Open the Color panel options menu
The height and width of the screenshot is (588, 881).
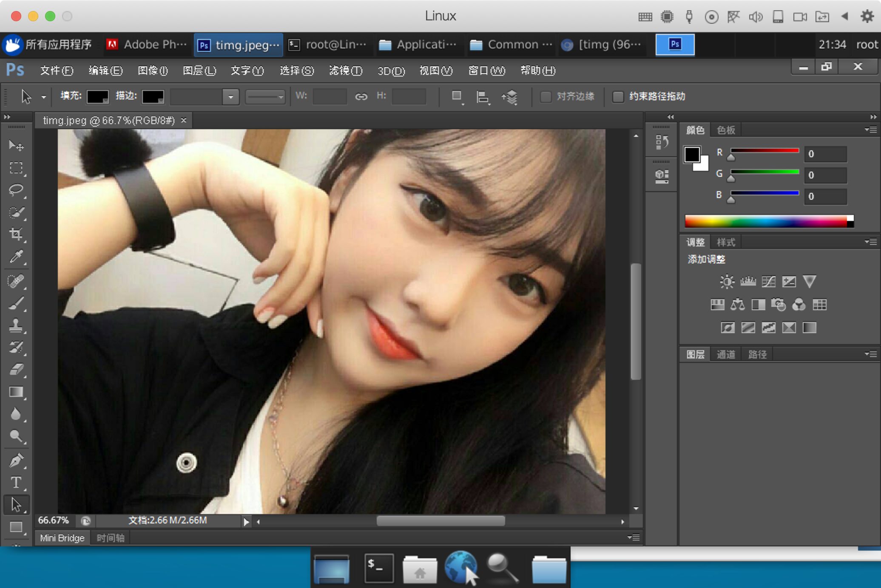tap(870, 130)
